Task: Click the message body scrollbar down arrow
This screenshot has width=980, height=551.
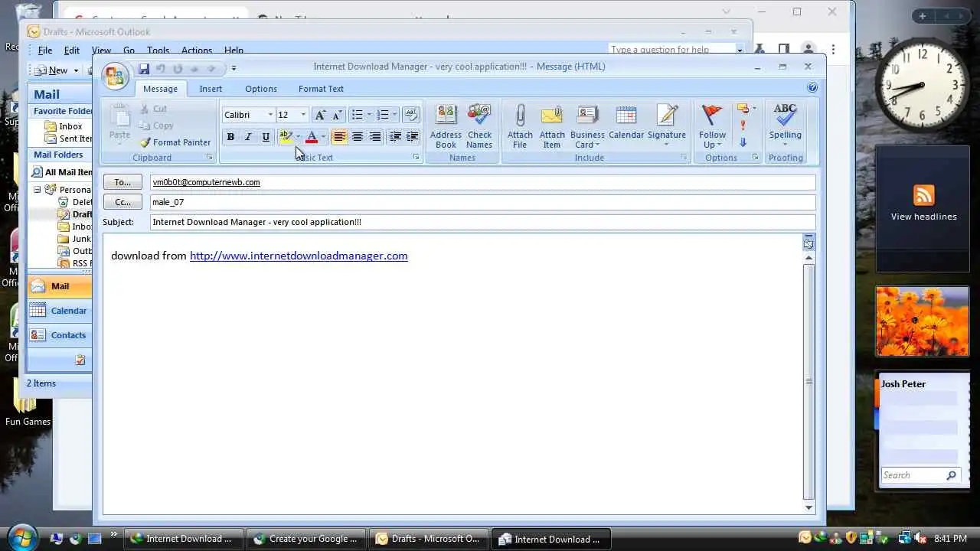Action: pyautogui.click(x=808, y=507)
